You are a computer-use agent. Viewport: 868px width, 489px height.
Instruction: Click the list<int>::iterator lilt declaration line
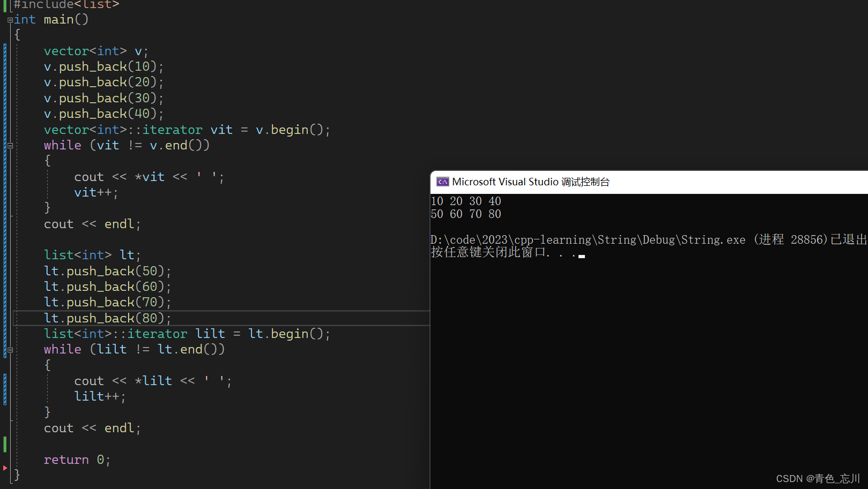pyautogui.click(x=187, y=334)
